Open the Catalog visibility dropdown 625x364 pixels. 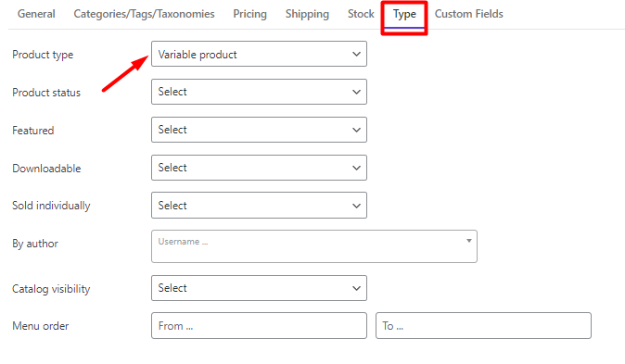pyautogui.click(x=259, y=288)
